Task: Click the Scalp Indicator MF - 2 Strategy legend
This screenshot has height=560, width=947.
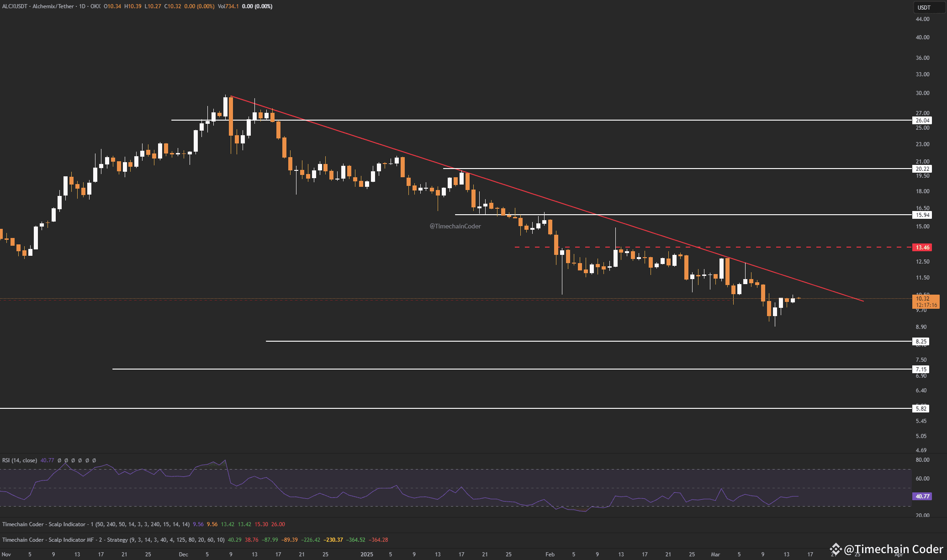Action: point(113,540)
